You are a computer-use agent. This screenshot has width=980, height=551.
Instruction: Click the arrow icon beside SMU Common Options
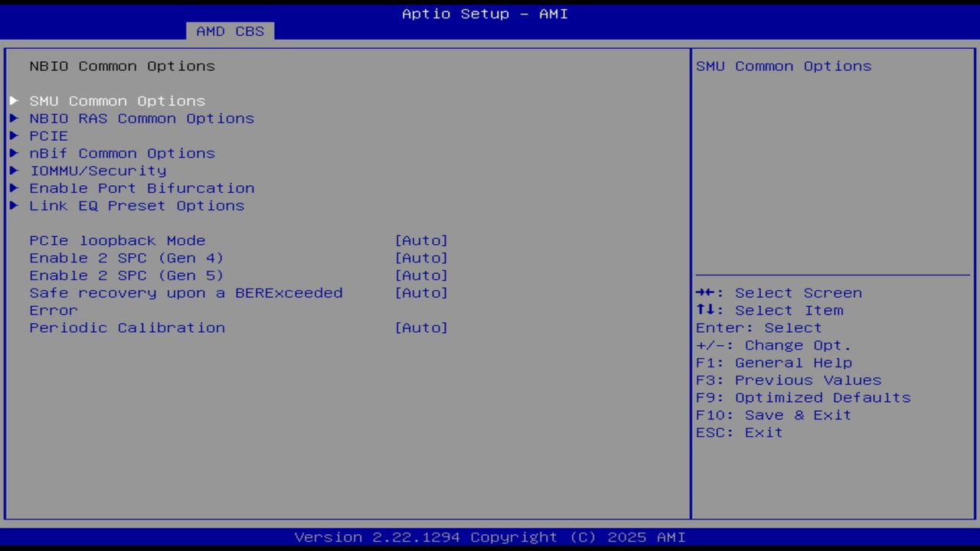(13, 100)
